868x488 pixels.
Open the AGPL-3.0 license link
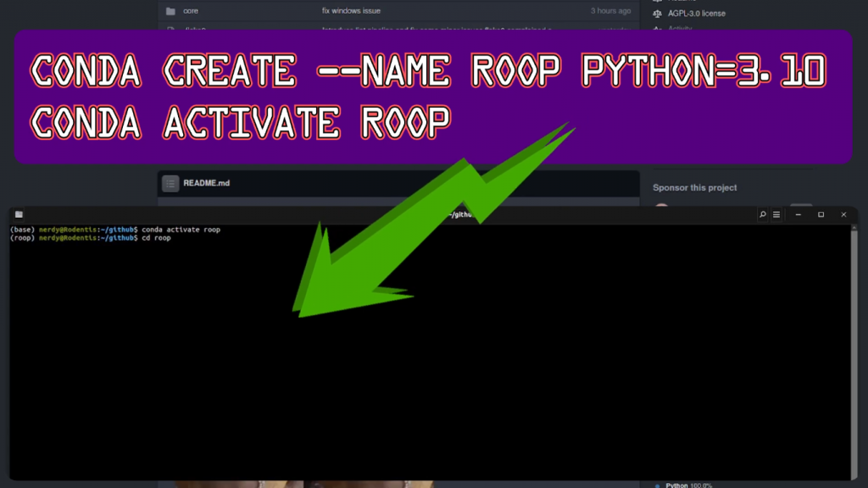coord(697,14)
